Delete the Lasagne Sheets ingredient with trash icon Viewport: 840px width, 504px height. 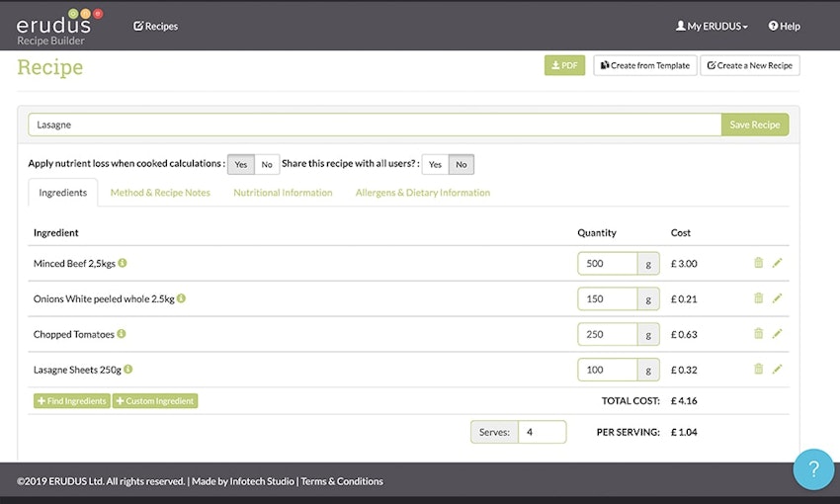[759, 369]
